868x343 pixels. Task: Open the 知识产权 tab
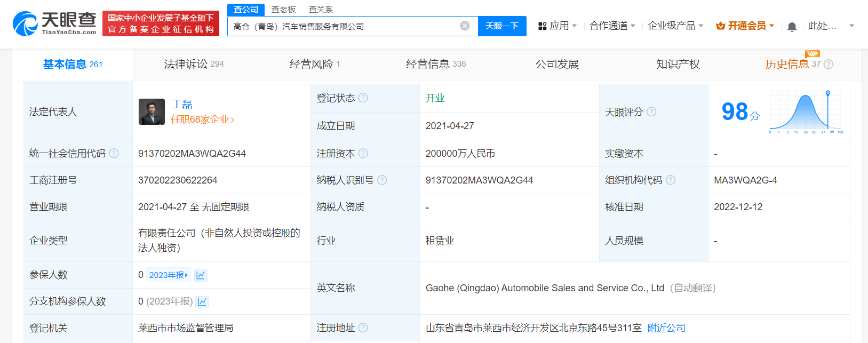tap(678, 64)
